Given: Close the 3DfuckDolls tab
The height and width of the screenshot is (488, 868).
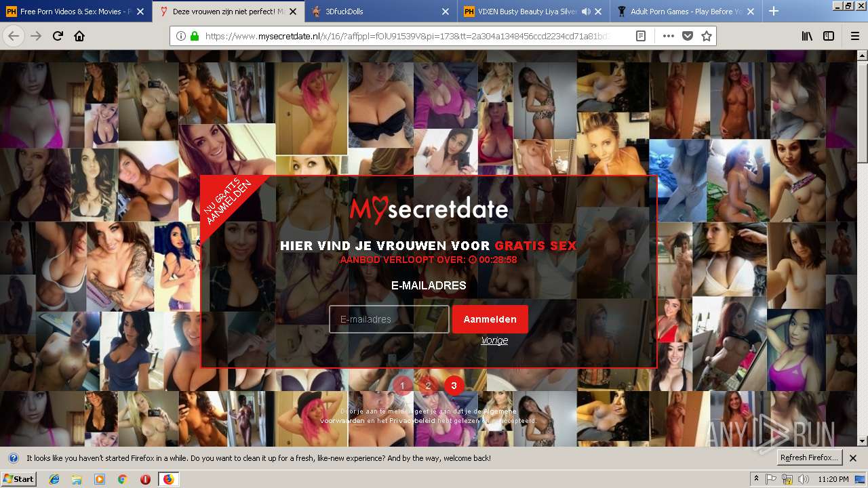Looking at the screenshot, I should 445,12.
